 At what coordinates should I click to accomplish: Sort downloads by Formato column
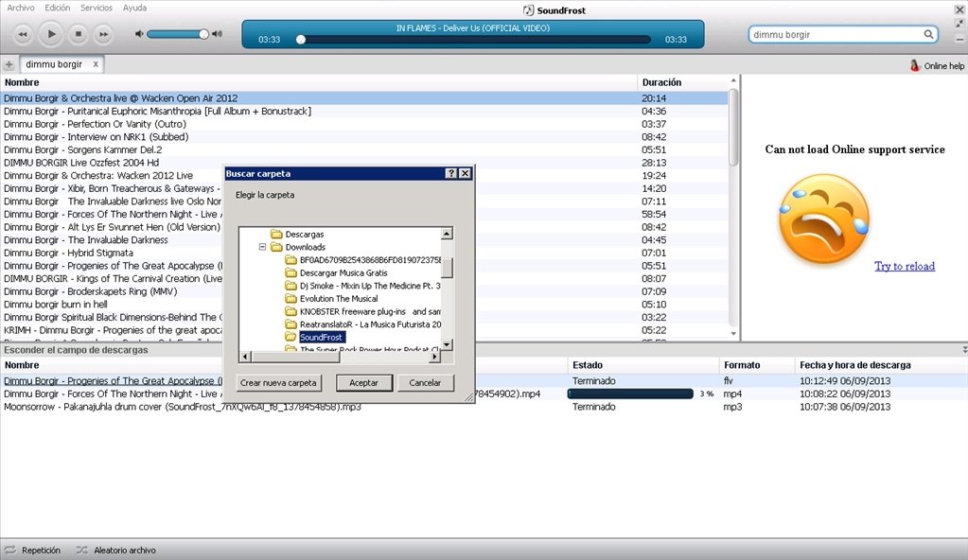click(757, 365)
